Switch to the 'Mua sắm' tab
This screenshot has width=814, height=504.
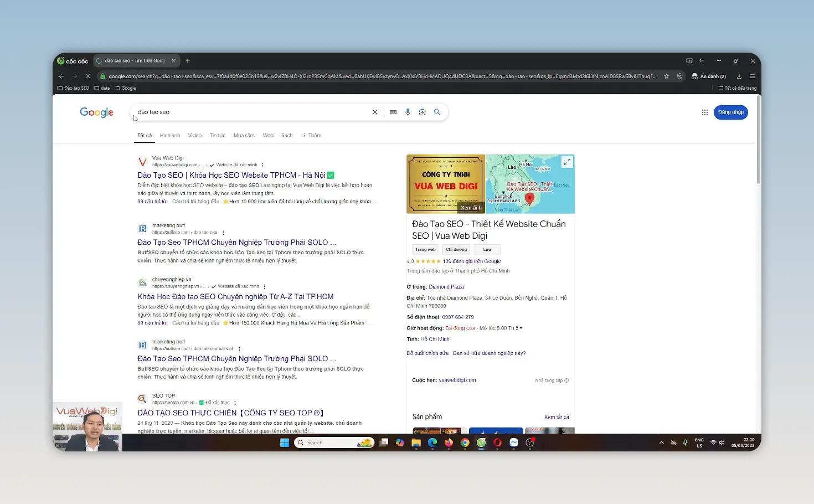tap(244, 136)
